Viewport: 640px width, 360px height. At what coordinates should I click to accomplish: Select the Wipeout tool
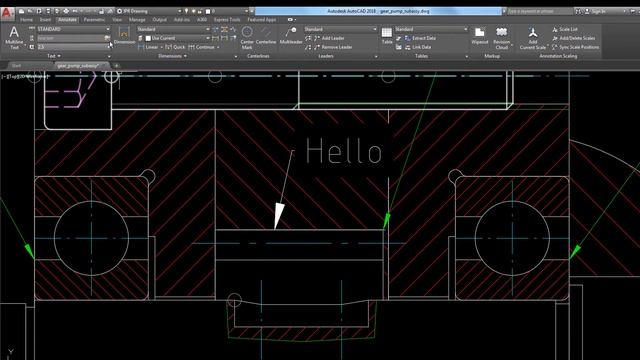coord(480,36)
